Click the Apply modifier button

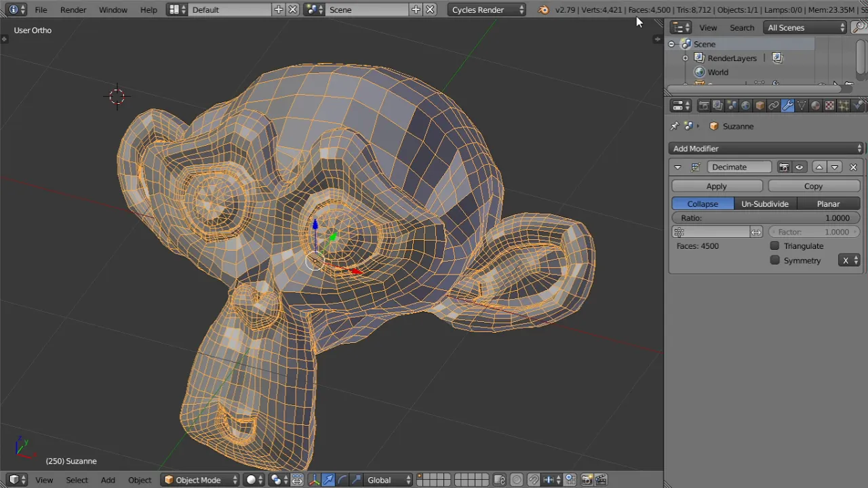click(x=717, y=186)
